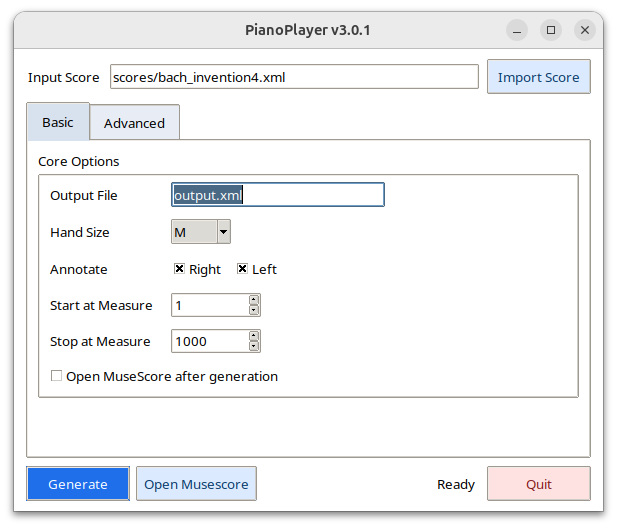Click the PianoPlayer v3.0.1 title bar text
Viewport: 617px width, 528px height.
pyautogui.click(x=308, y=30)
